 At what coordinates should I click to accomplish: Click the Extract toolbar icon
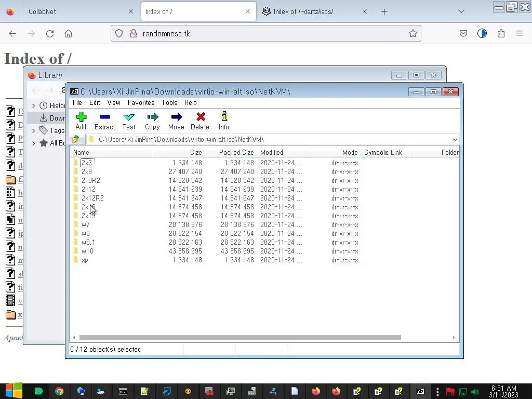pos(104,121)
